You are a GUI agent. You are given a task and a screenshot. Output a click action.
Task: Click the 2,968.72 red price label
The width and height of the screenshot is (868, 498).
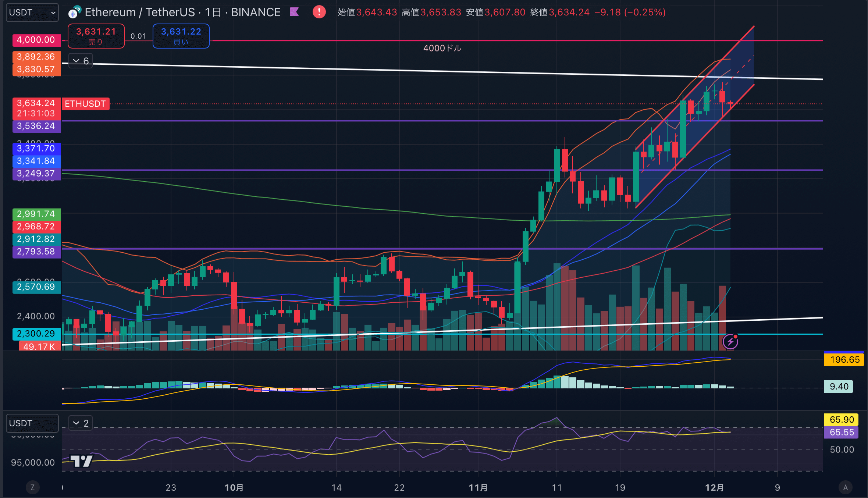37,227
